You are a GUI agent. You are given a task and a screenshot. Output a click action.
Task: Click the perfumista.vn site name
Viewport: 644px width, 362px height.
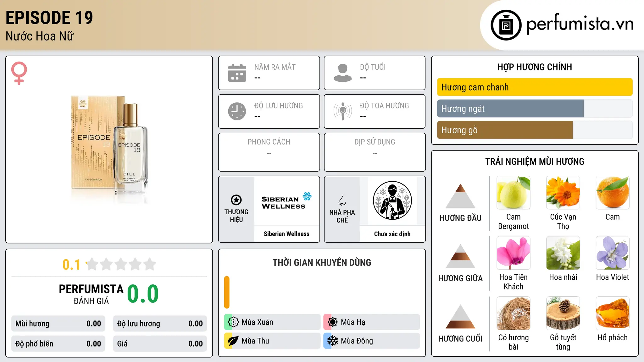pyautogui.click(x=580, y=24)
